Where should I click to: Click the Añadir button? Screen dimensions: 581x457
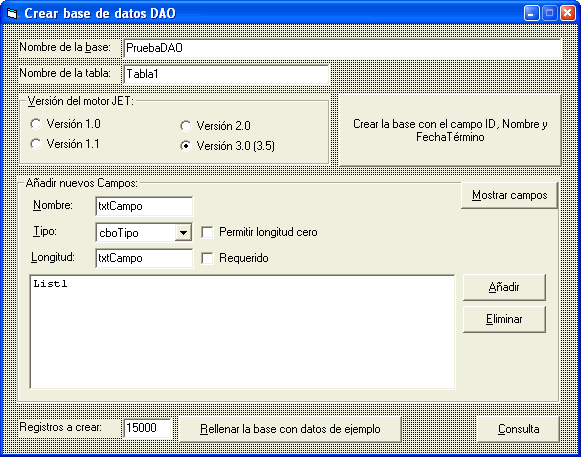point(504,287)
